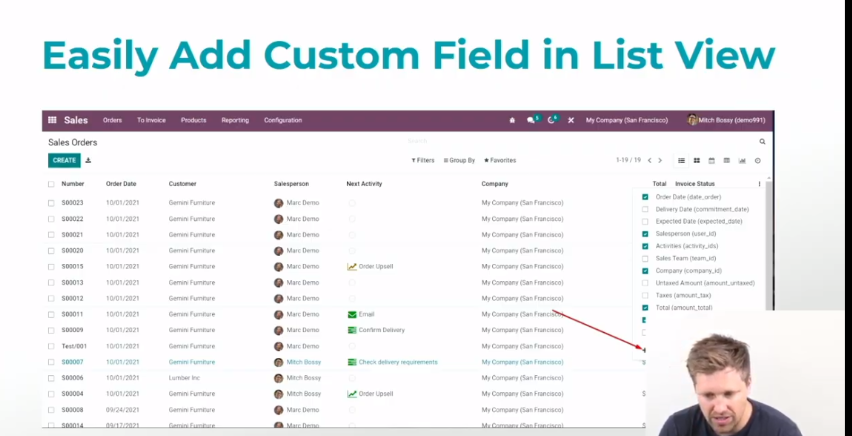Viewport: 852px width, 436px height.
Task: Open the apps grid menu icon
Action: (52, 120)
